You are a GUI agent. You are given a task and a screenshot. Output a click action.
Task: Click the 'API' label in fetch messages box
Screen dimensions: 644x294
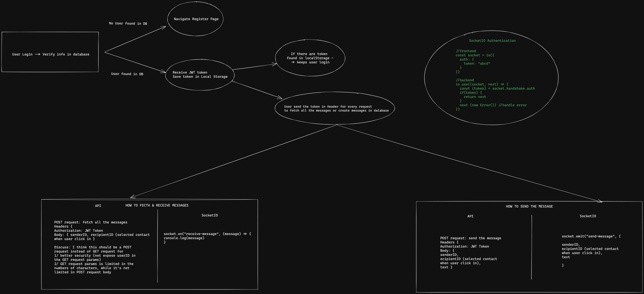coord(98,206)
